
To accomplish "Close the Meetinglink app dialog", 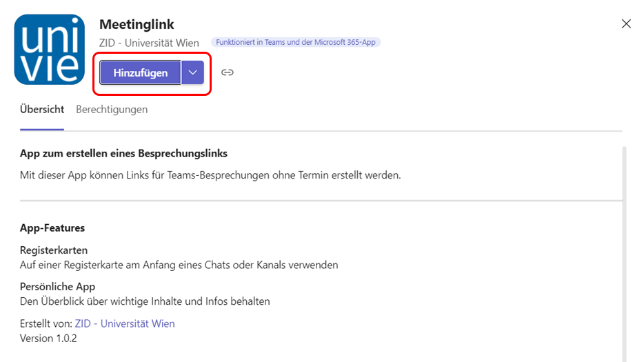I will pyautogui.click(x=626, y=24).
